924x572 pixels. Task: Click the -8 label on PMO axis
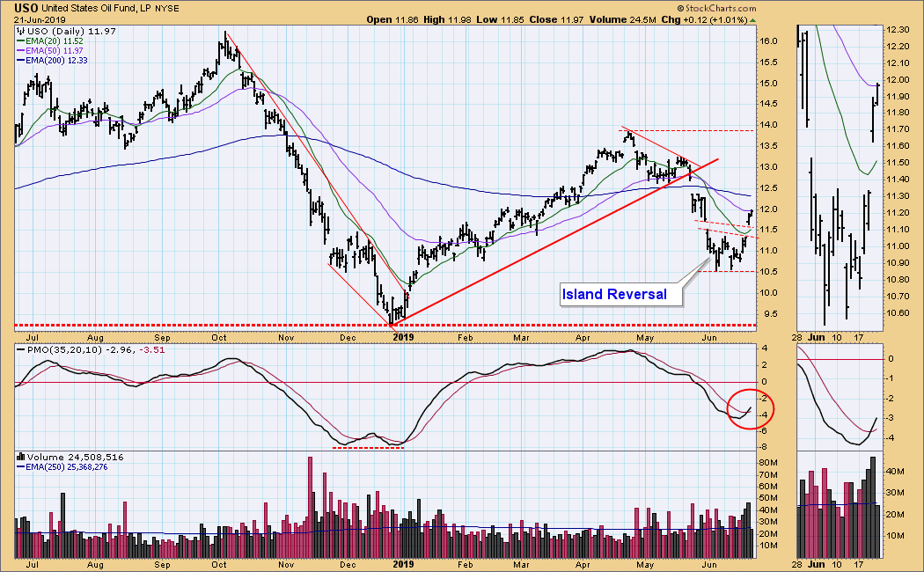pyautogui.click(x=762, y=446)
